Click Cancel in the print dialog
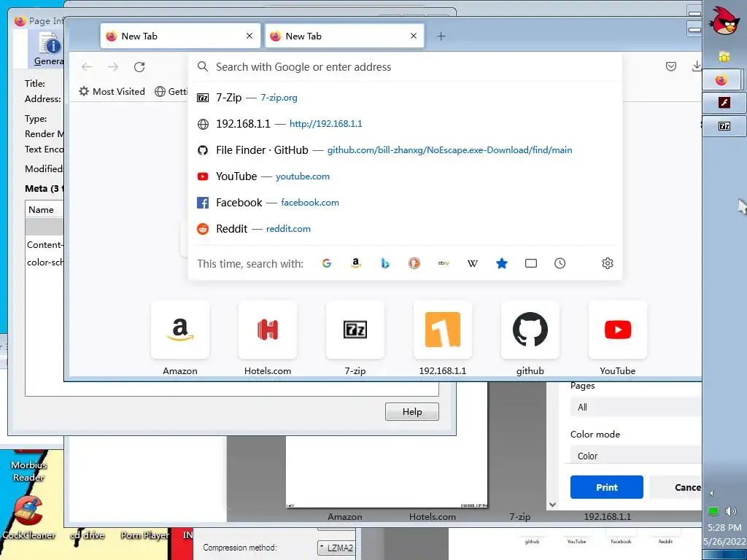 pos(676,487)
